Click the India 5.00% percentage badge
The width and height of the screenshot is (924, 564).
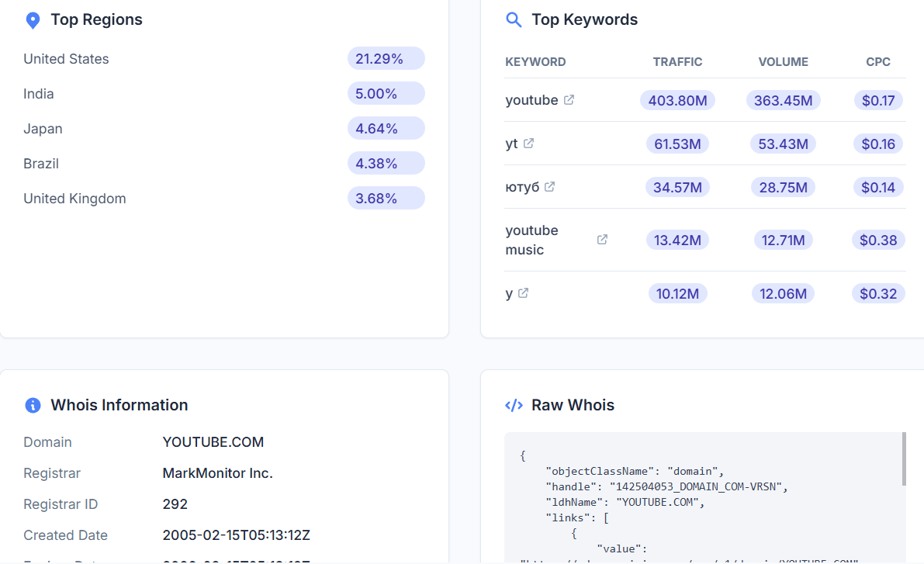click(x=386, y=94)
